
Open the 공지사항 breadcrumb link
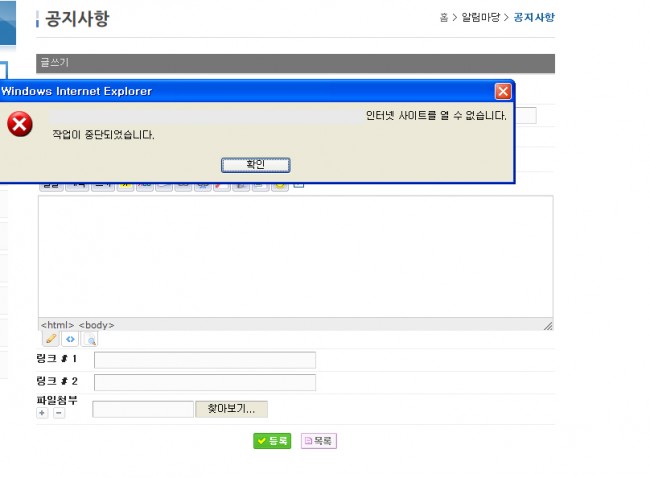click(534, 17)
